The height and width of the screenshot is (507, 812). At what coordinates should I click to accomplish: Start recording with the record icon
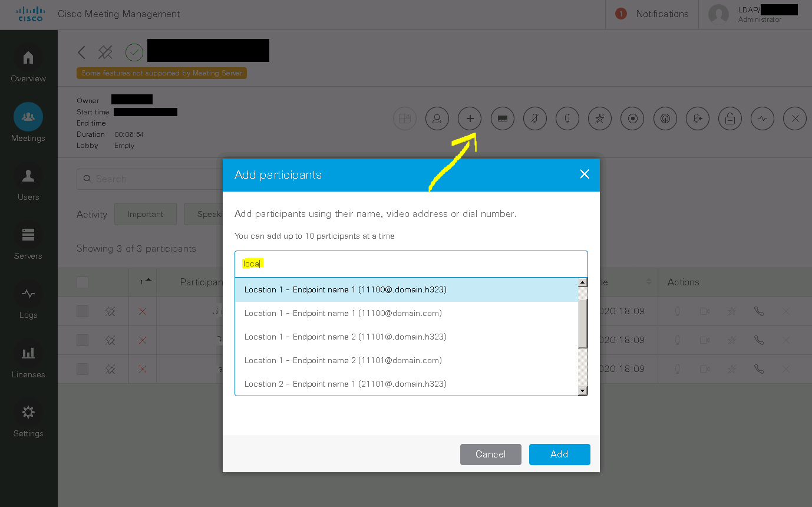click(632, 118)
